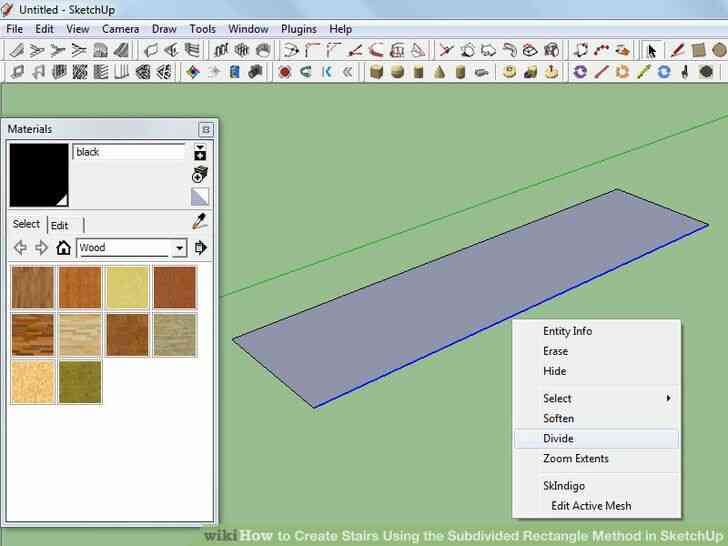Viewport: 728px width, 546px height.
Task: Pick the eyedropper Sample Paint tool
Action: point(200,222)
